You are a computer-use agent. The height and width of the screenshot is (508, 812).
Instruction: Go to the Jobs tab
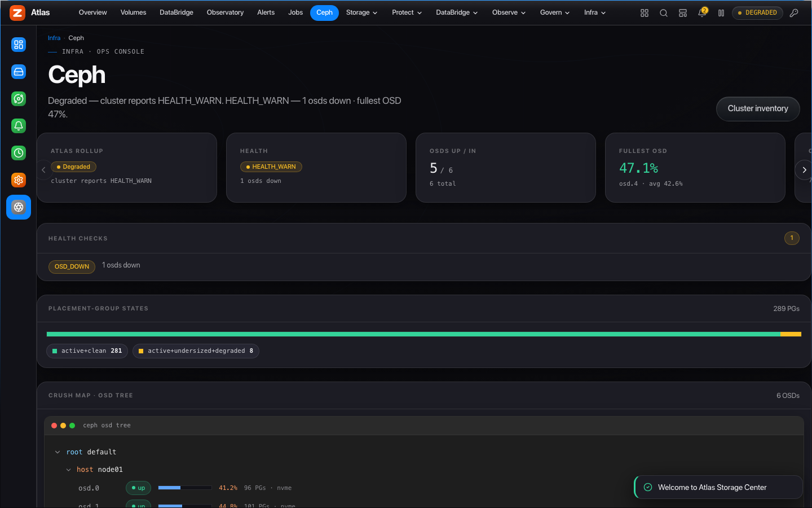coord(295,12)
